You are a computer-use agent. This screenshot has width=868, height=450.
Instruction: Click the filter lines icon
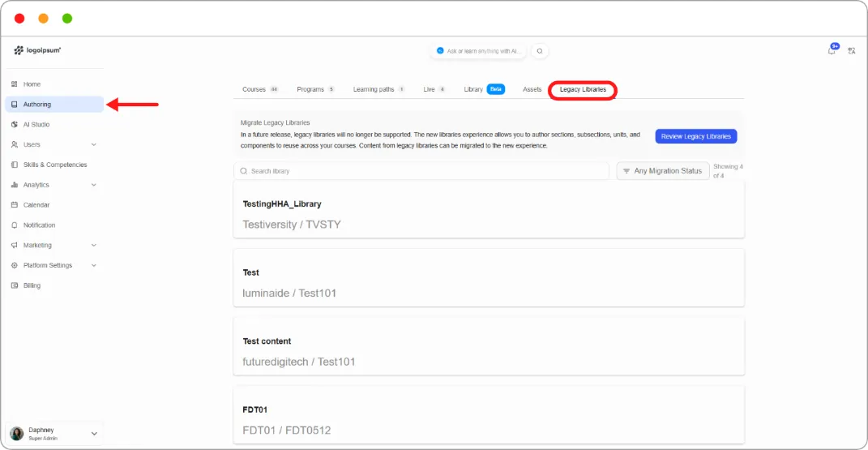[626, 171]
